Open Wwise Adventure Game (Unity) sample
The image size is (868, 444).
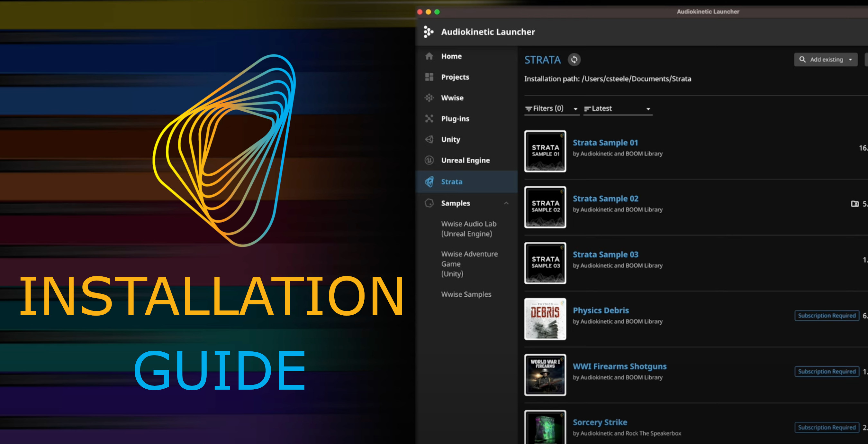pyautogui.click(x=469, y=264)
